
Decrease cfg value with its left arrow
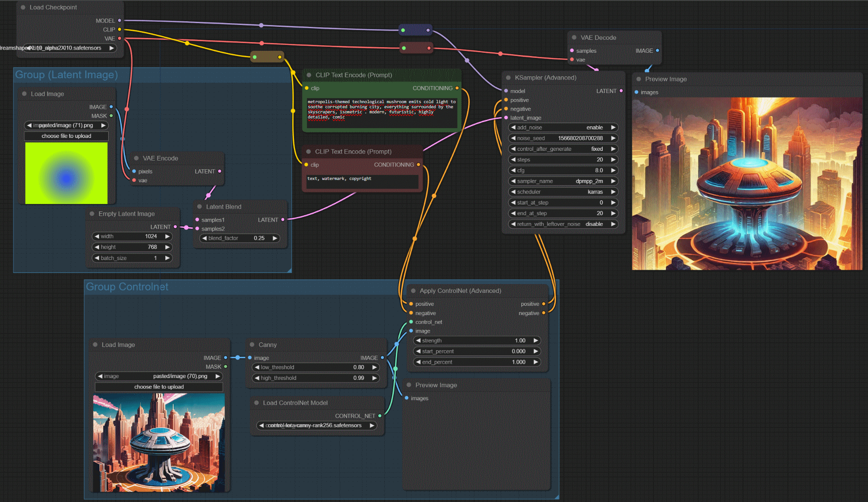click(513, 170)
